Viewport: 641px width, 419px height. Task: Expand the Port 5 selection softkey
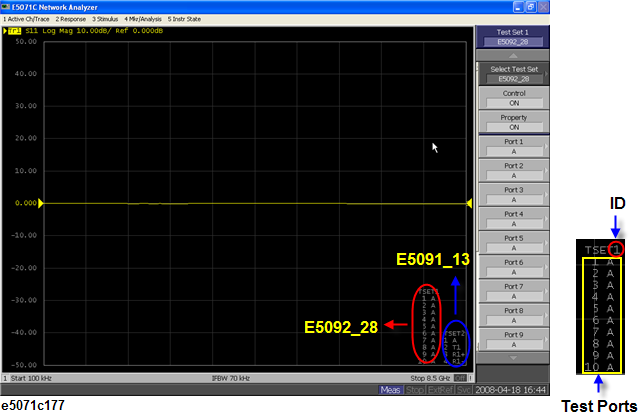pos(513,243)
